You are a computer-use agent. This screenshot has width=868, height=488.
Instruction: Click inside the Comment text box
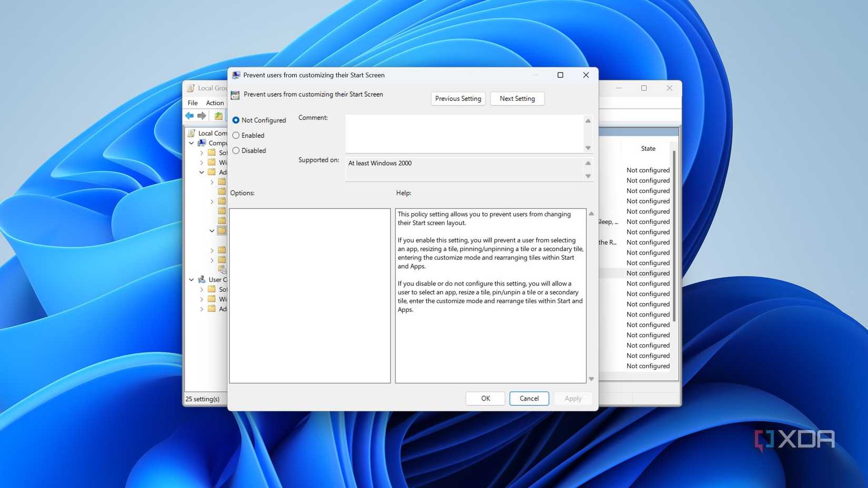pyautogui.click(x=464, y=134)
